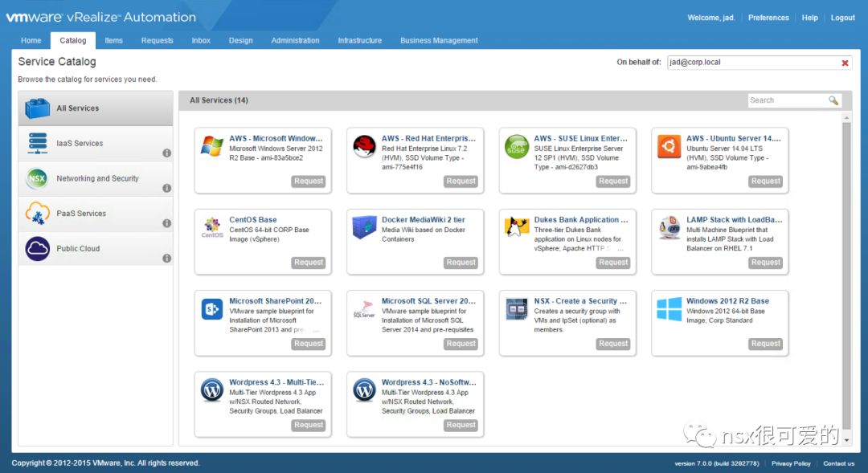Request NSX Create a Security group
The image size is (868, 473).
point(612,344)
